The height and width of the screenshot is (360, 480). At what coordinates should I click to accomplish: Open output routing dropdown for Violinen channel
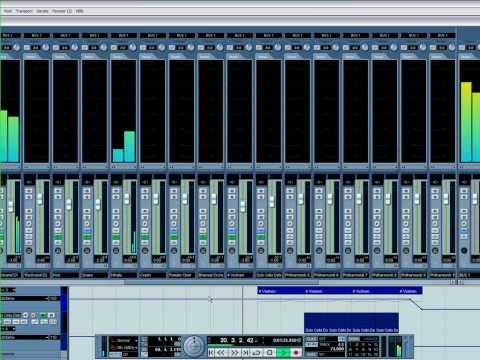pyautogui.click(x=239, y=35)
